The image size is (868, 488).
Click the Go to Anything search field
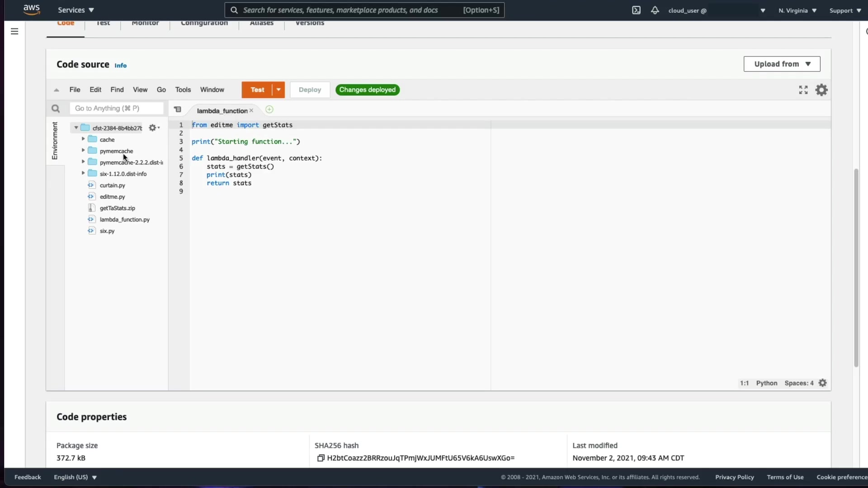117,108
